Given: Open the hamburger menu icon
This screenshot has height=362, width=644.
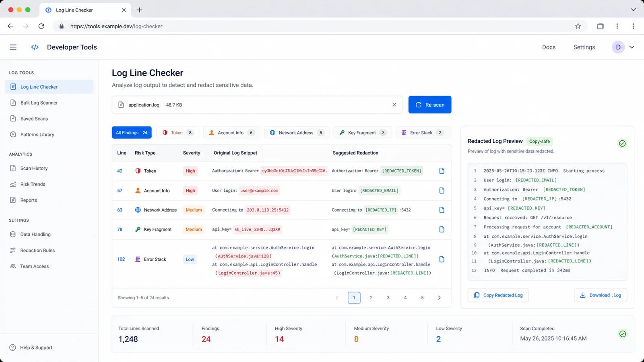Looking at the screenshot, I should (x=13, y=47).
